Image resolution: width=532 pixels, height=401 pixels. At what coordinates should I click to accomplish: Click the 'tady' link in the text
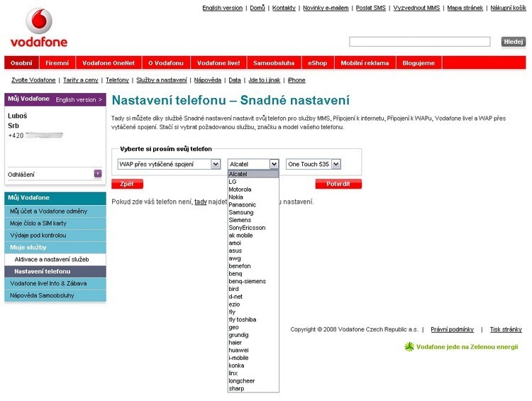point(201,202)
